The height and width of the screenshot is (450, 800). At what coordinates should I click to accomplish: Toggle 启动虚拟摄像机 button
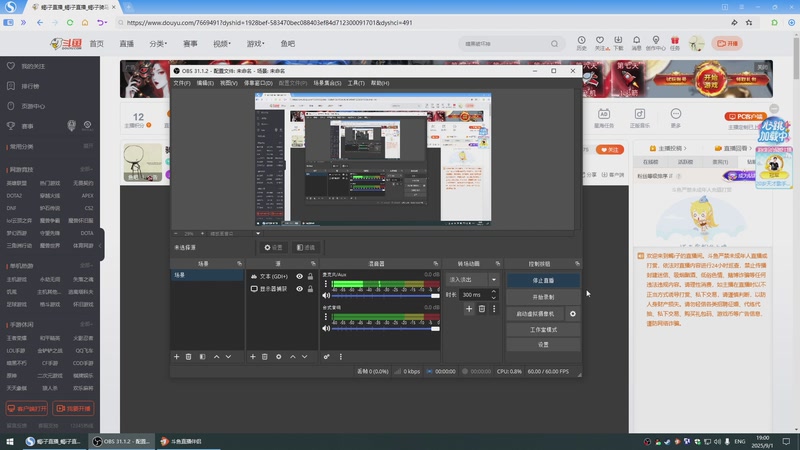pos(535,314)
